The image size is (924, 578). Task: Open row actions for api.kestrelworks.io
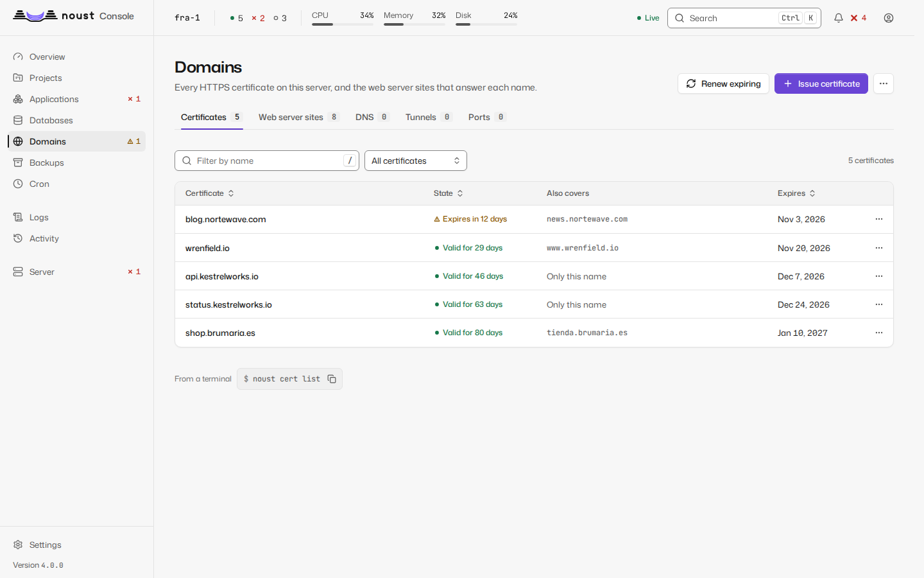879,276
